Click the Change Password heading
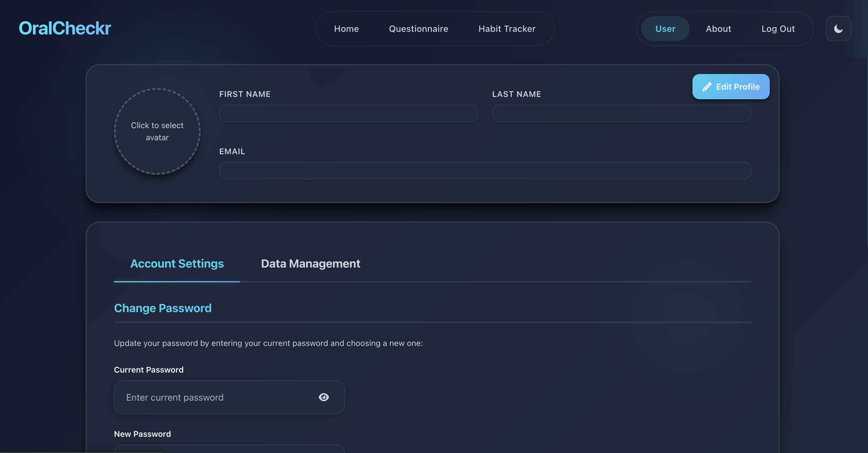 [163, 308]
